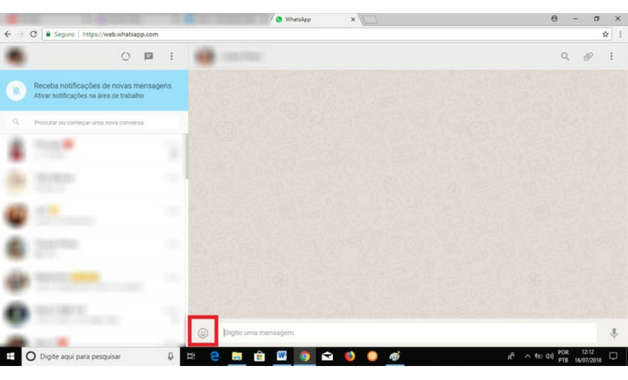Open the contact avatar in the chat header

[205, 56]
